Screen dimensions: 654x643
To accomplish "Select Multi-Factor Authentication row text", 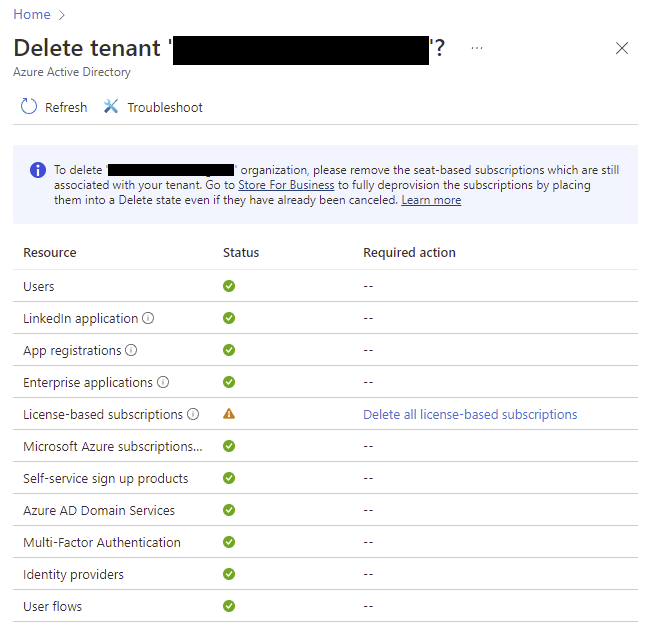I will [102, 543].
